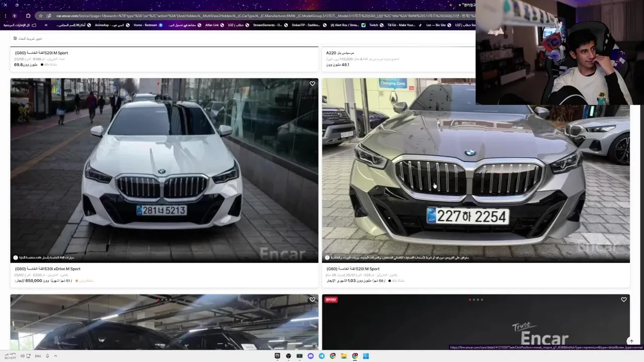Open the parking garage car listing photo

pos(165,322)
